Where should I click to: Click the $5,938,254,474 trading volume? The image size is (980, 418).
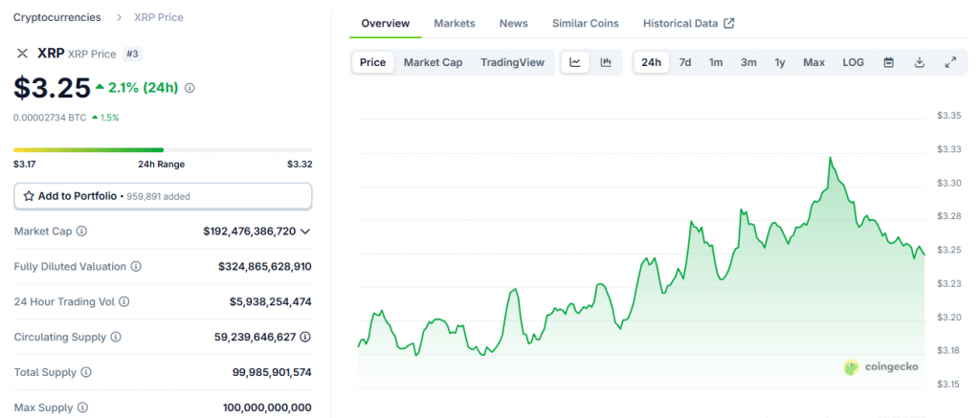[271, 302]
